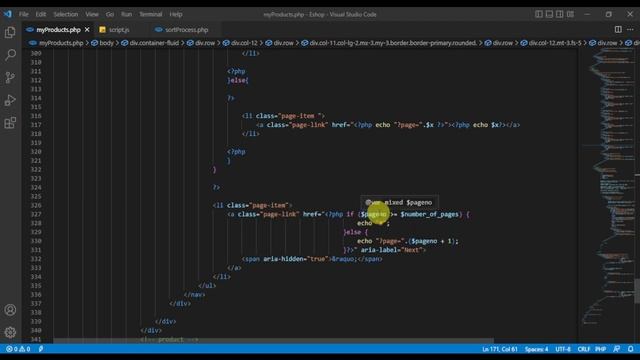Click $pageno + 1 expression on line 330
640x360 pixels.
(x=432, y=241)
